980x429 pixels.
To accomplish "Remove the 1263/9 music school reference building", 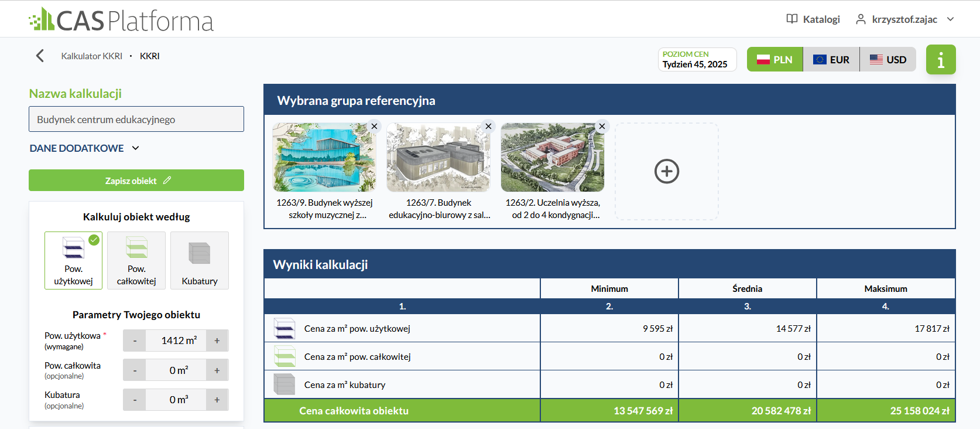I will coord(374,126).
